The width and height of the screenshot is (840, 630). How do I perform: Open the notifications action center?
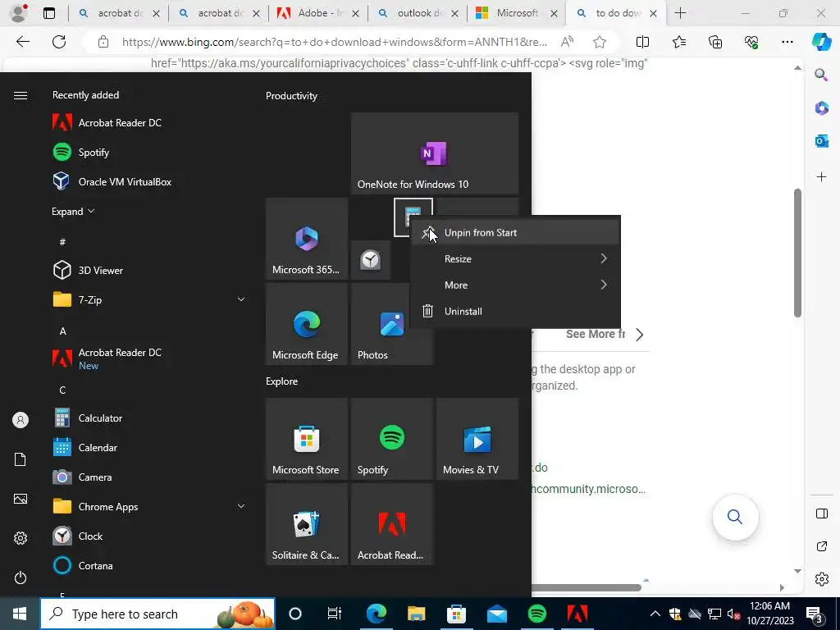816,614
